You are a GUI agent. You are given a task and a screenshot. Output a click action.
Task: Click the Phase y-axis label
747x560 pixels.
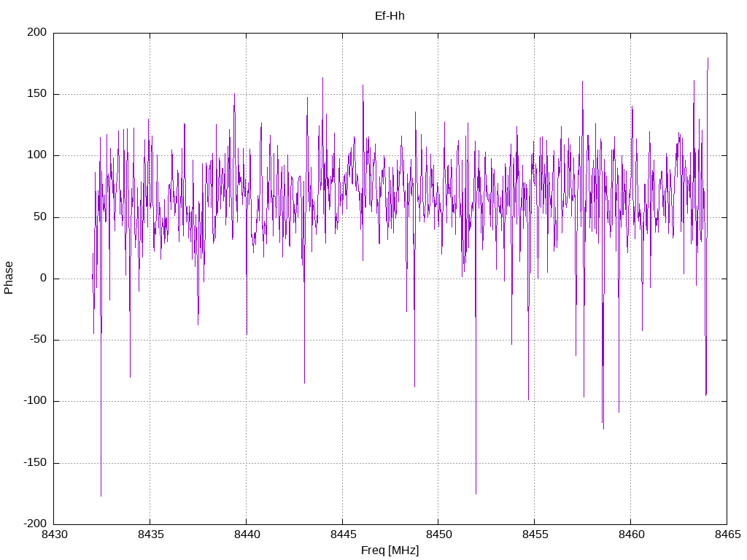click(9, 278)
